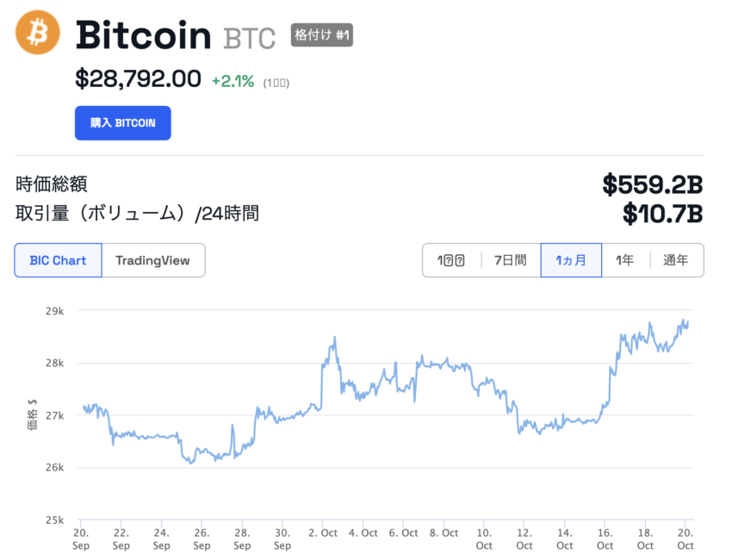Click the $559.2B market cap value
Screen dimensions: 732x560
click(652, 184)
